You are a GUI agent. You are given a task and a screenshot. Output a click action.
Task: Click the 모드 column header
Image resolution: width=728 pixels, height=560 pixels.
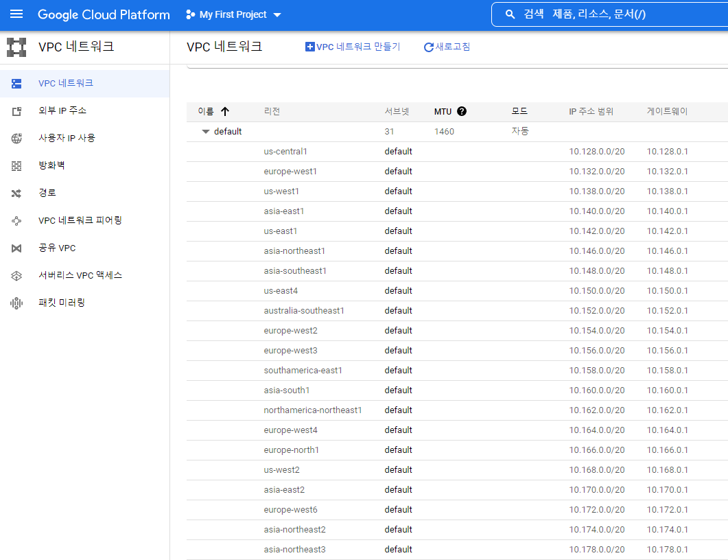519,111
